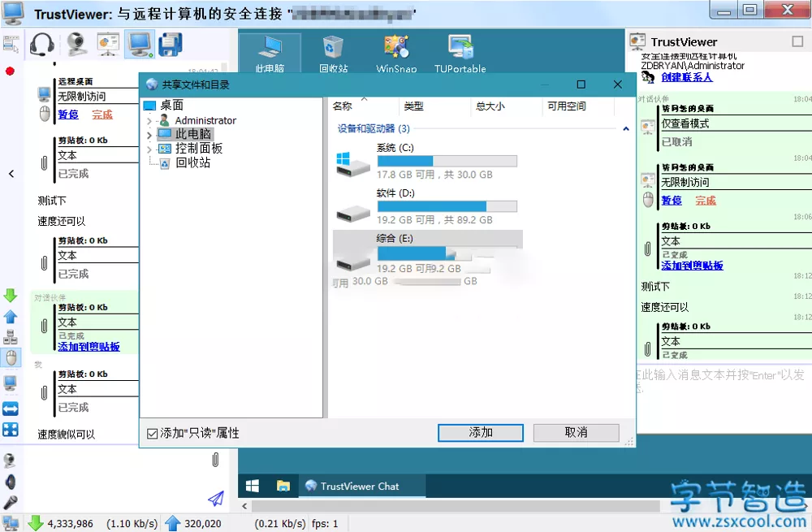Click 添加到剪贴板 link in the left chat panel

click(89, 347)
